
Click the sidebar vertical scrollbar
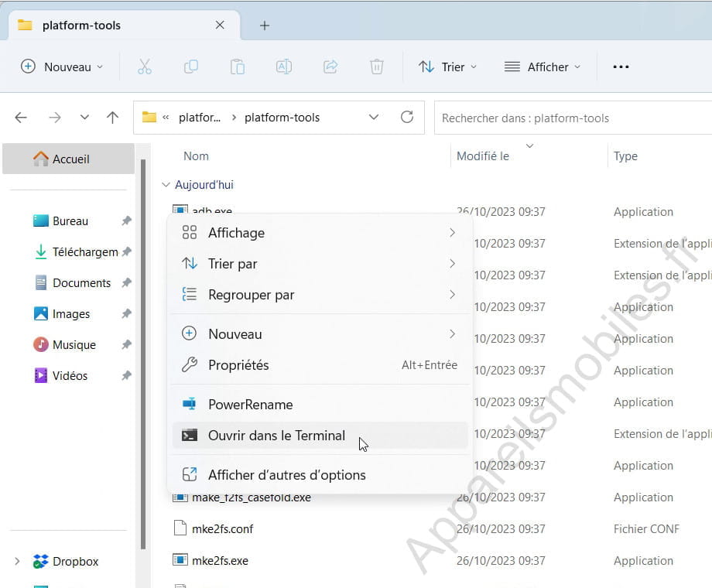(x=143, y=354)
